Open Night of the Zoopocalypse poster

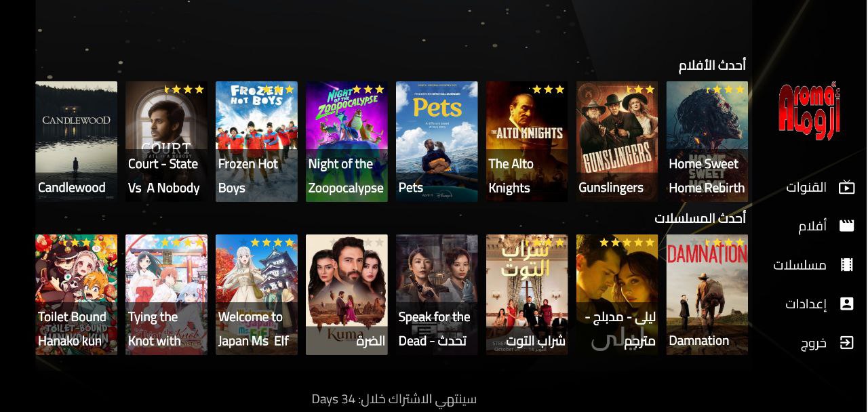(x=347, y=142)
